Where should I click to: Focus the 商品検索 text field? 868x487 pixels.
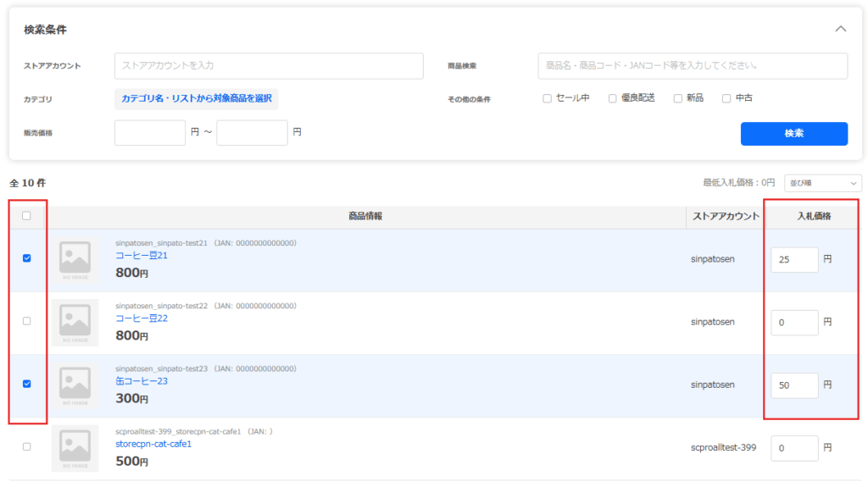pos(692,66)
